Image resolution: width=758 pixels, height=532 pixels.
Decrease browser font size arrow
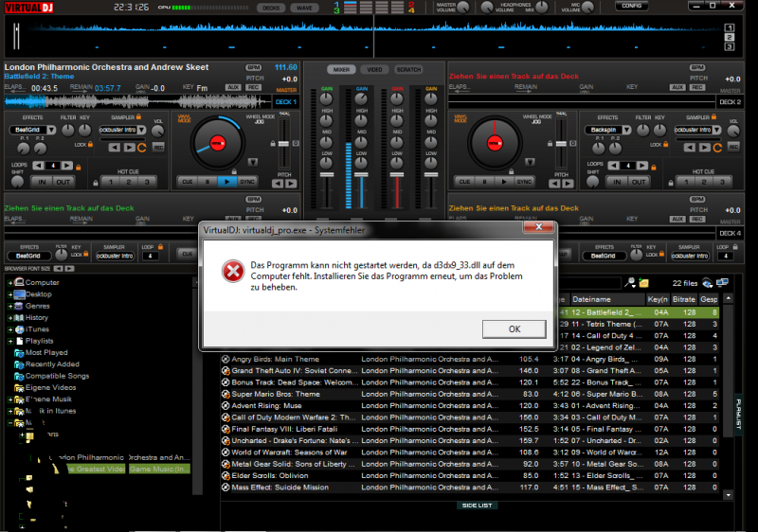tap(58, 269)
